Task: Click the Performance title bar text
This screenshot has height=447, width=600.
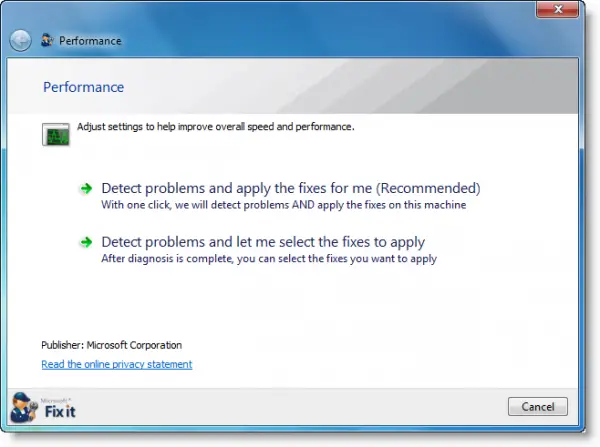Action: click(x=90, y=41)
